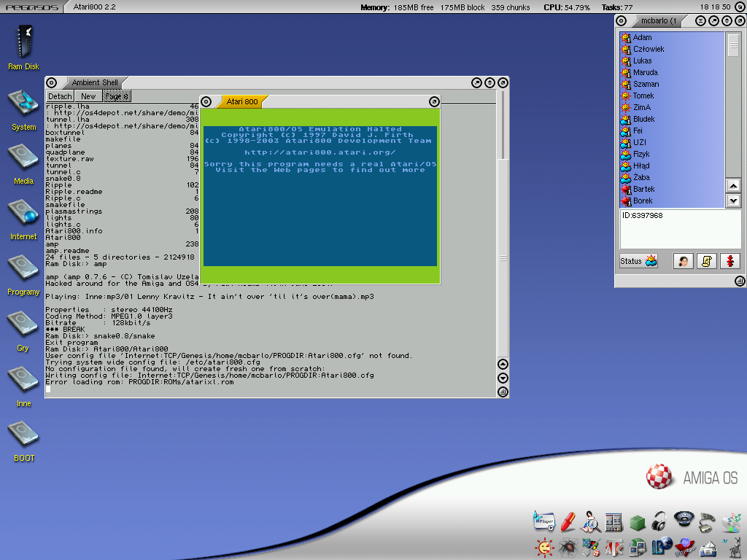Click the gamepad dock icon
The image size is (747, 560).
click(706, 522)
